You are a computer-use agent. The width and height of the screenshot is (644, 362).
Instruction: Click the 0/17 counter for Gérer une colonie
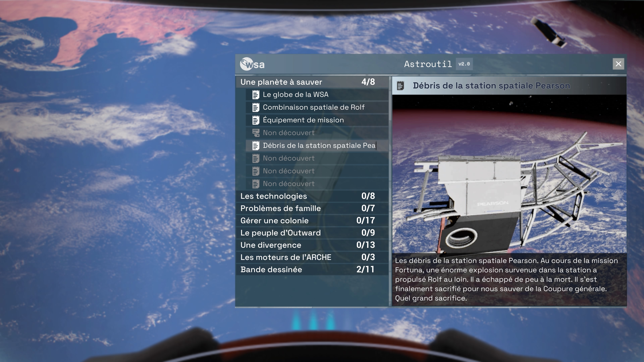click(x=365, y=221)
